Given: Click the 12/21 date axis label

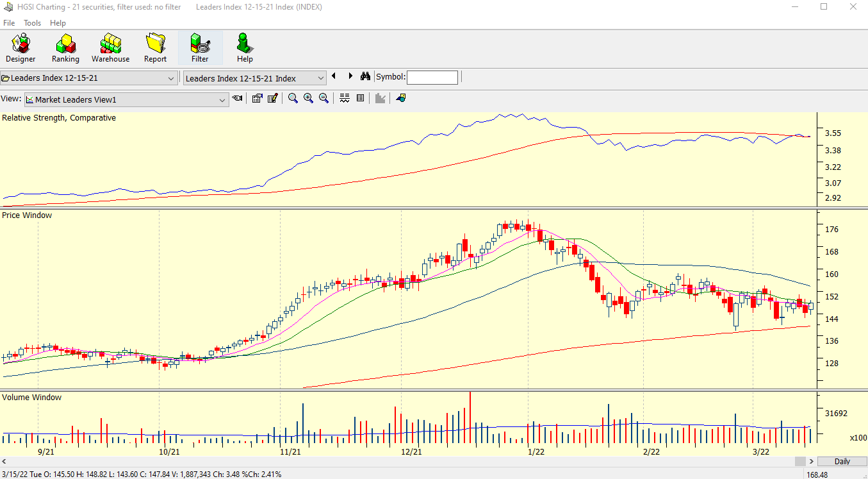Looking at the screenshot, I should click(411, 452).
